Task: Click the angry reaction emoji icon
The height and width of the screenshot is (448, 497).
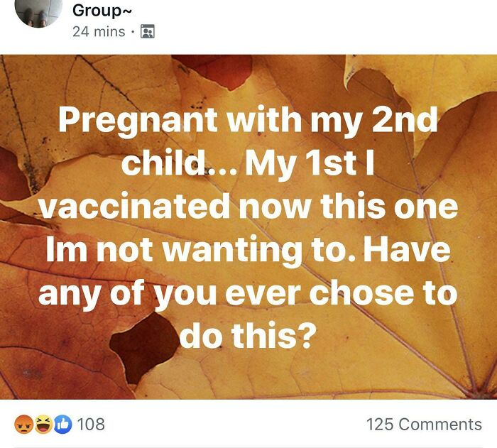Action: coord(24,425)
